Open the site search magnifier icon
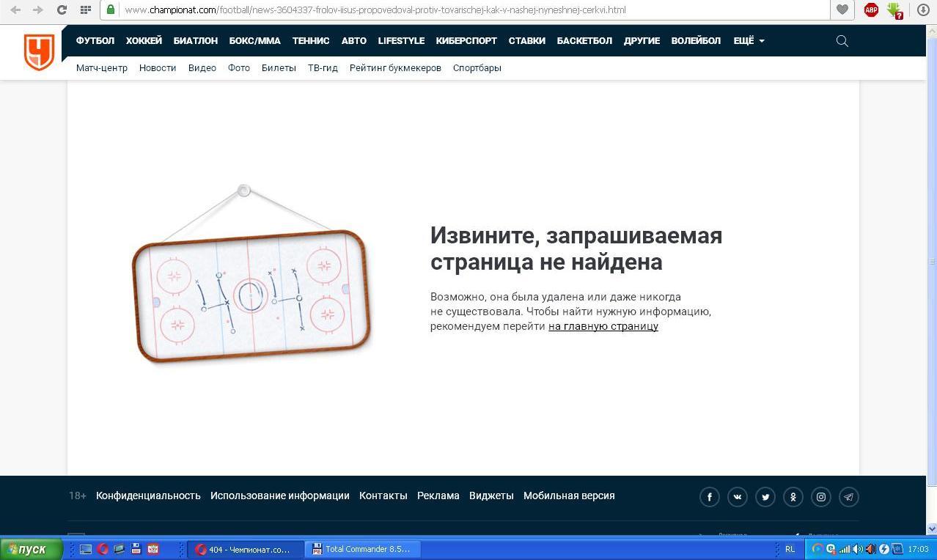 coord(842,41)
